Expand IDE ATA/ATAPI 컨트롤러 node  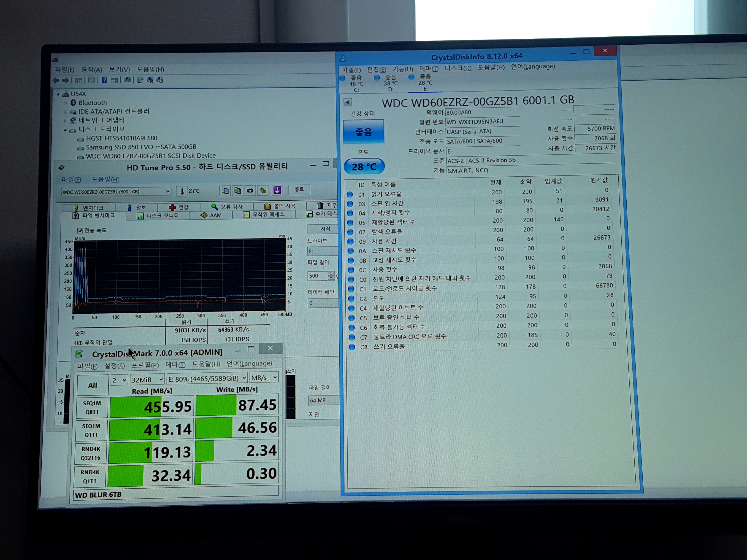point(65,112)
